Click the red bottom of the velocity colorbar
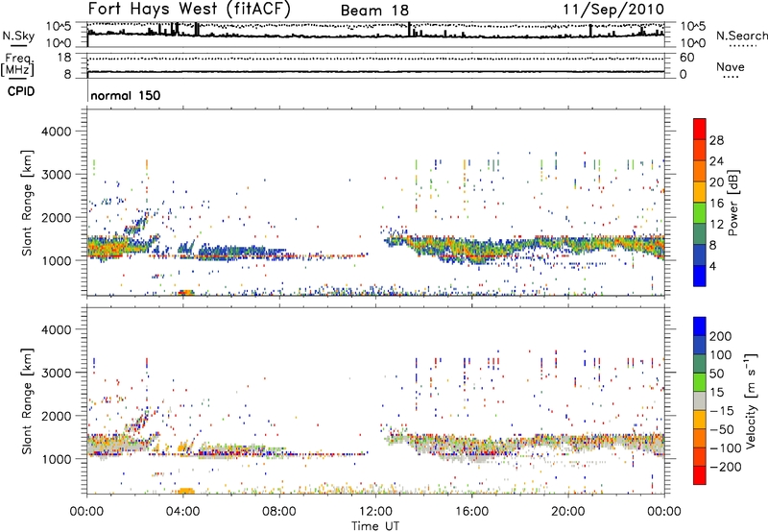The height and width of the screenshot is (532, 768). [x=700, y=475]
